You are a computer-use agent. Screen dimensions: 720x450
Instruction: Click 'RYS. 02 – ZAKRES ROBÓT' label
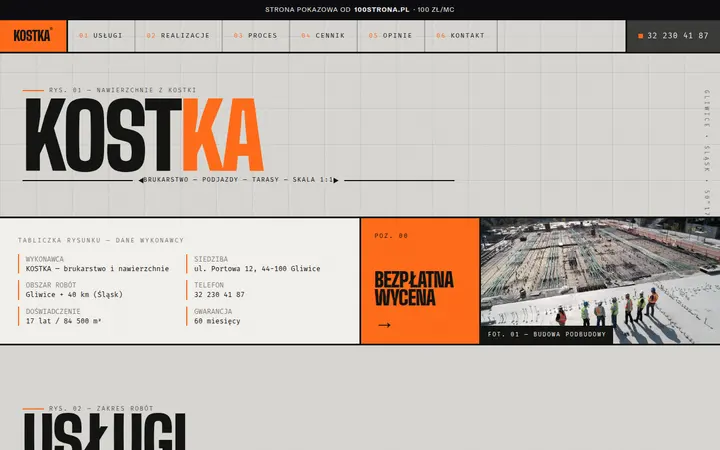click(x=101, y=408)
